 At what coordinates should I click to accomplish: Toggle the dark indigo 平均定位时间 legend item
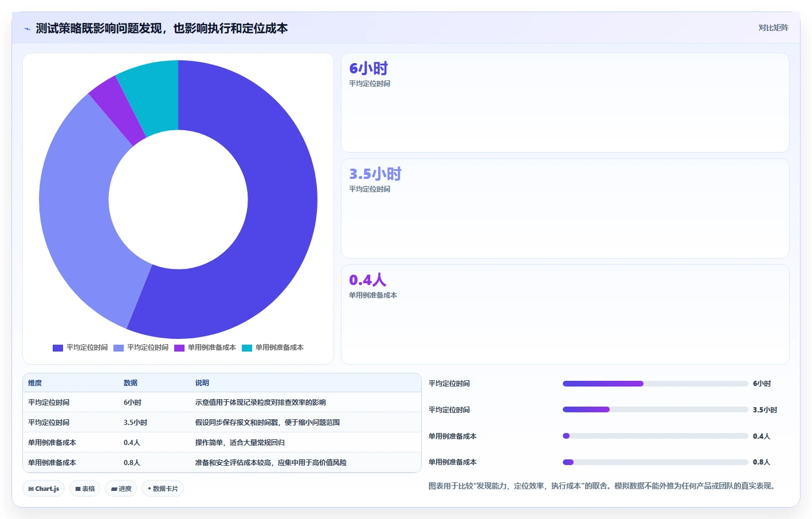tap(80, 348)
